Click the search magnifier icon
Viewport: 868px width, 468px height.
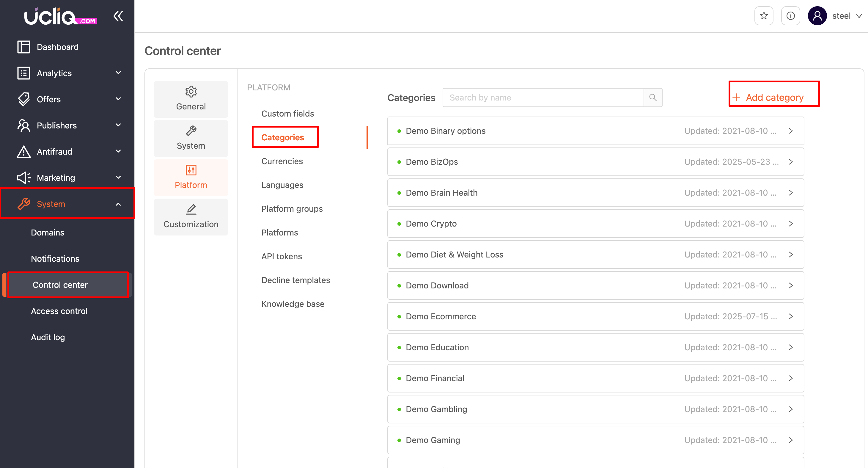point(653,97)
